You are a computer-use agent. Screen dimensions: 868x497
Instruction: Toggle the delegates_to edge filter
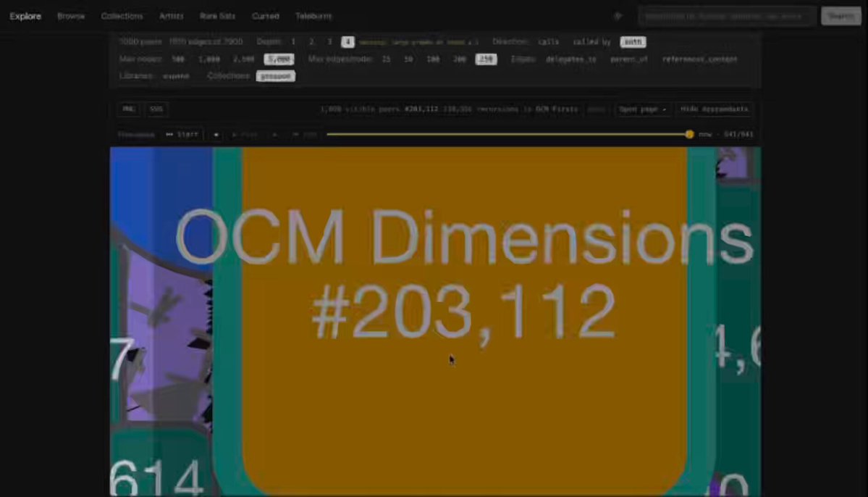click(571, 59)
